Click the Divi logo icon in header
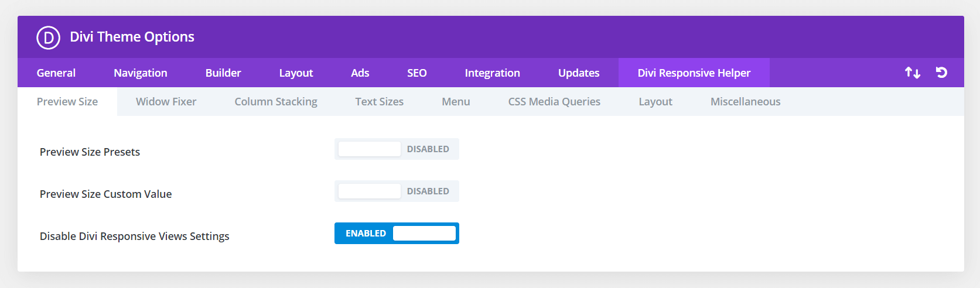This screenshot has height=288, width=980. pyautogui.click(x=48, y=37)
